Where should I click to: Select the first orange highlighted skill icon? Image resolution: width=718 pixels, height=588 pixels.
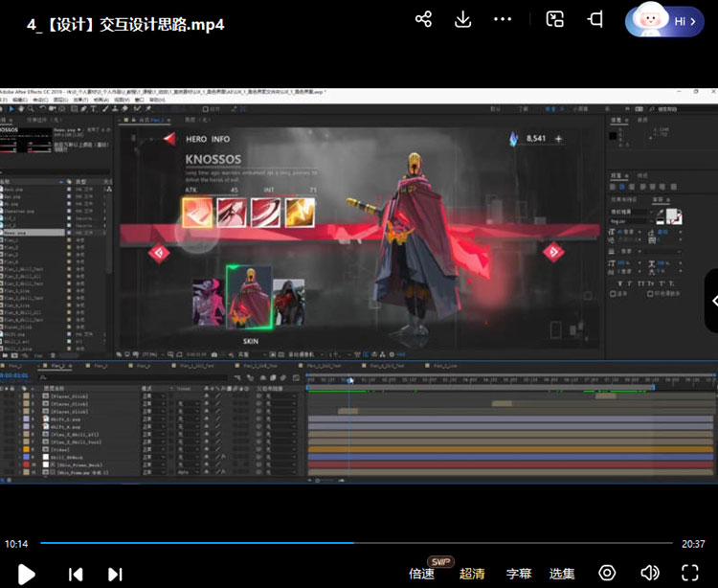[197, 212]
